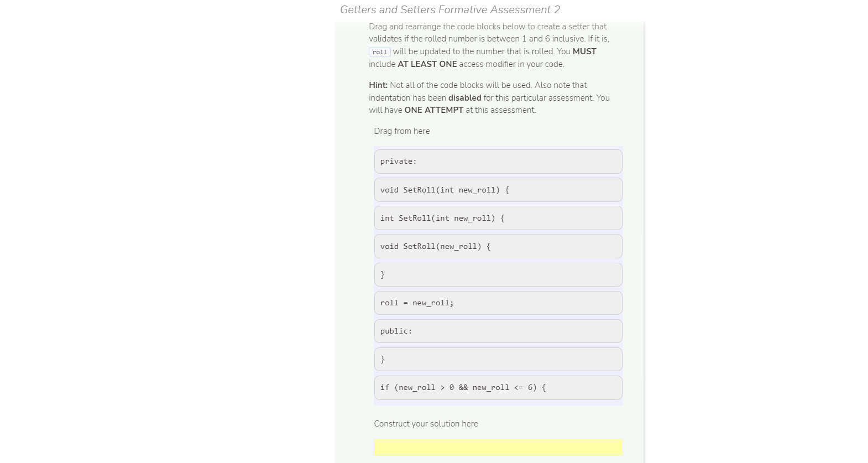Screen dimensions: 868x463
Task: Click the "Construct your solution here" label
Action: [426, 423]
